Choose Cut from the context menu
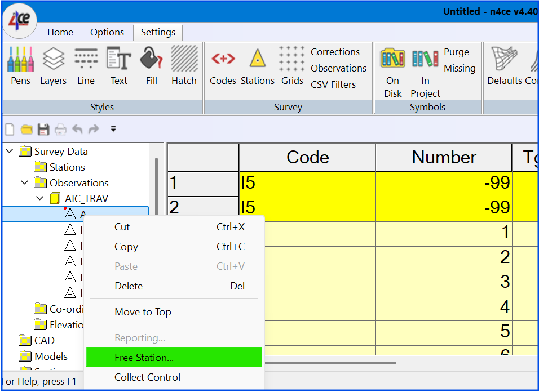Screen dimensions: 539x392 (x=174, y=227)
